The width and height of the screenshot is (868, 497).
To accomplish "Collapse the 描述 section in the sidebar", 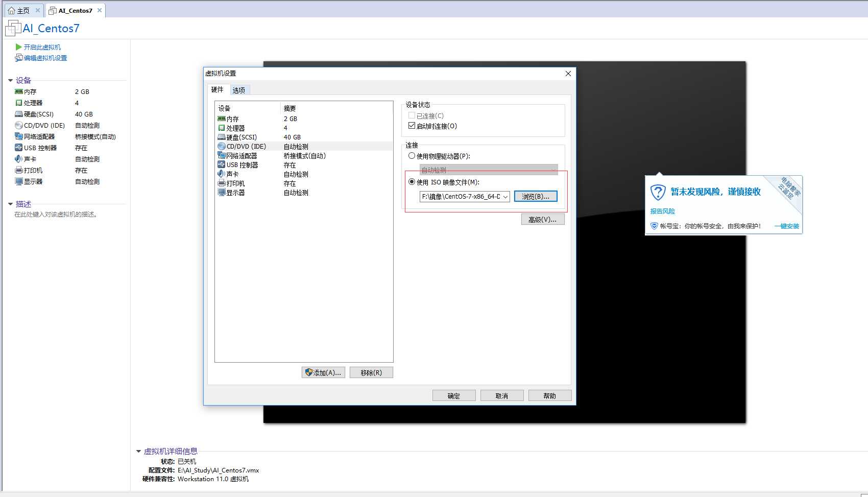I will pyautogui.click(x=10, y=204).
